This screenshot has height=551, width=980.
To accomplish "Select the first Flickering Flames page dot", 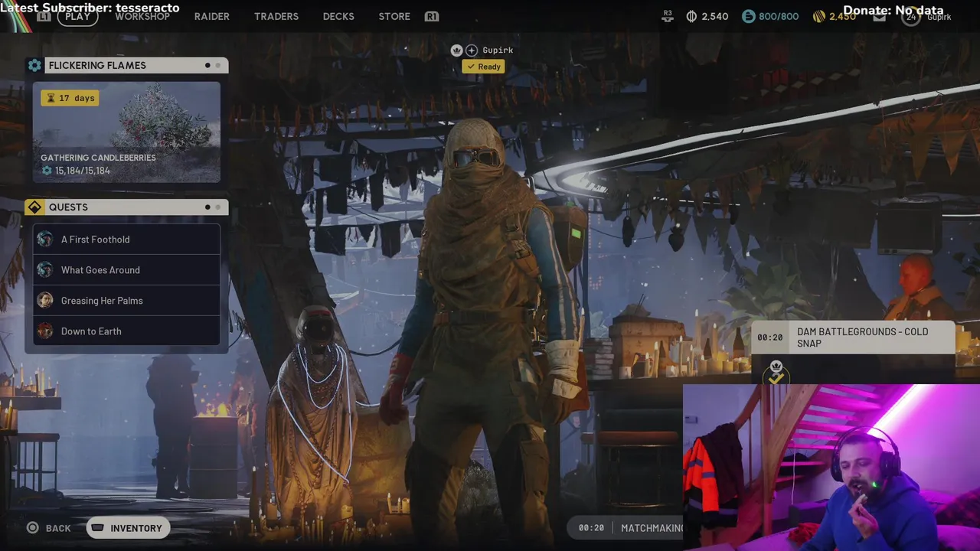I will click(x=207, y=66).
